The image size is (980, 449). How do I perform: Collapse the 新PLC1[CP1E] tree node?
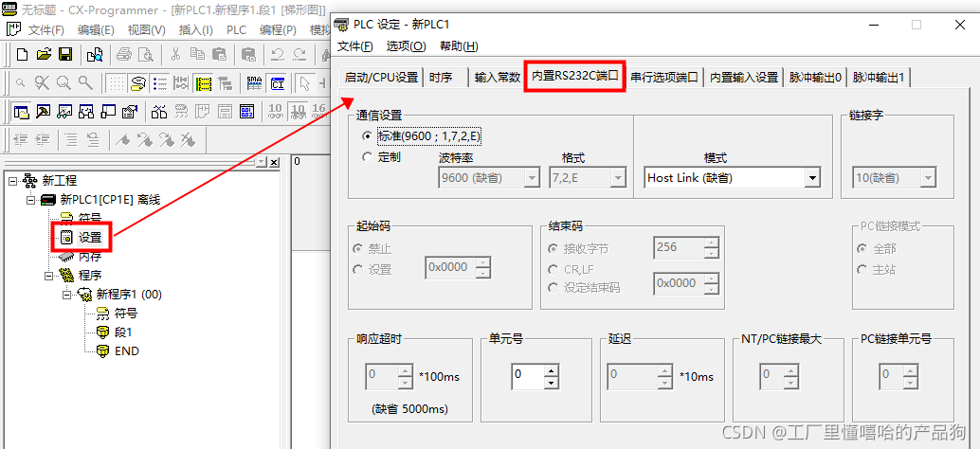(30, 200)
